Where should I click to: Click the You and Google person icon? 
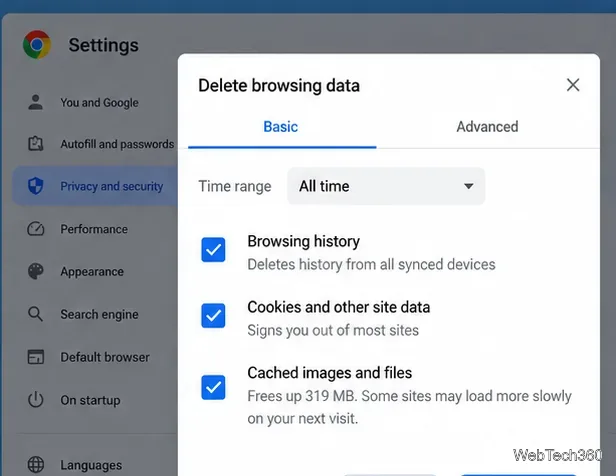pyautogui.click(x=36, y=102)
